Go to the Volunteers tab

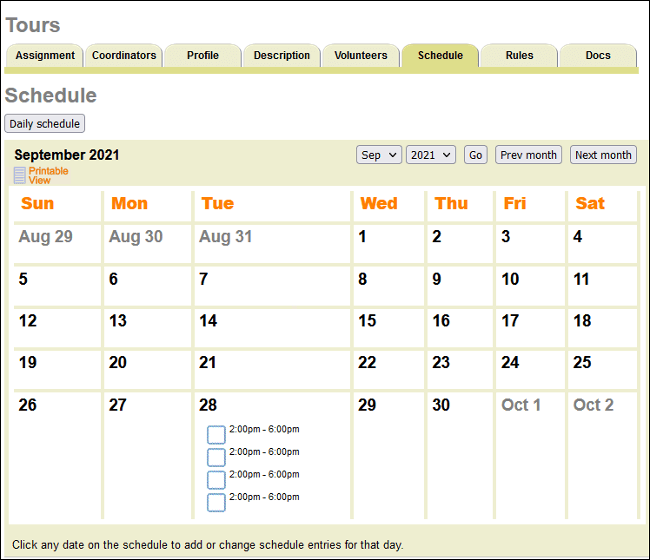click(361, 56)
